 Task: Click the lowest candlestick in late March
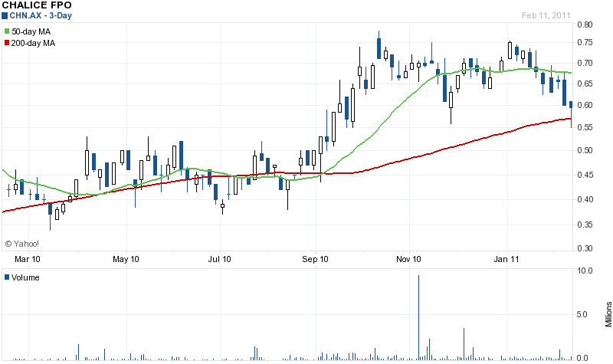click(x=50, y=215)
